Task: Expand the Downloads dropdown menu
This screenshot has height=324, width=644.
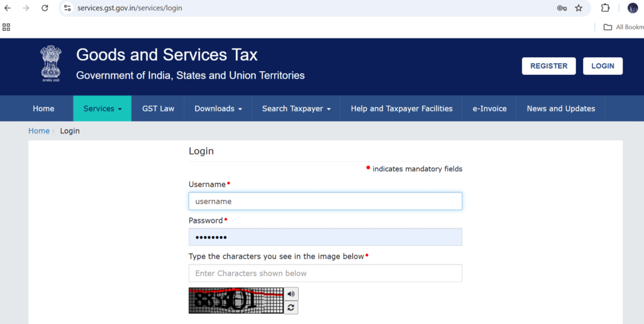Action: [x=218, y=108]
